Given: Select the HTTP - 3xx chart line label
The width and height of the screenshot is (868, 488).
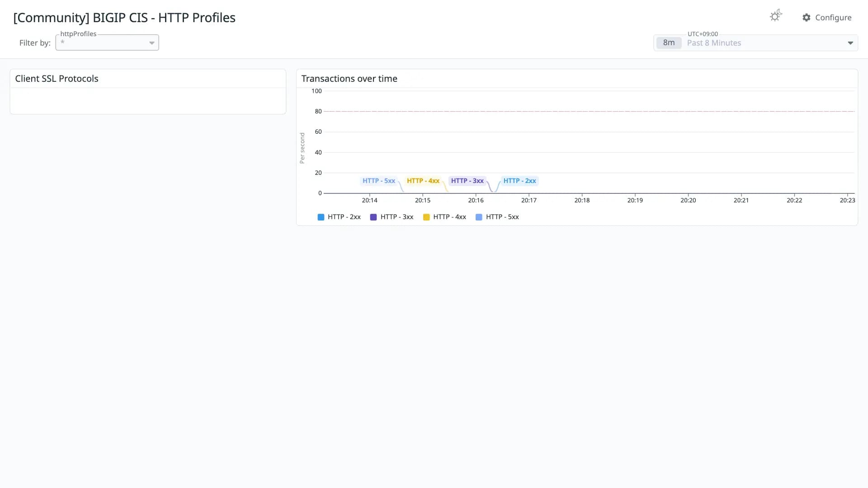Looking at the screenshot, I should coord(467,181).
